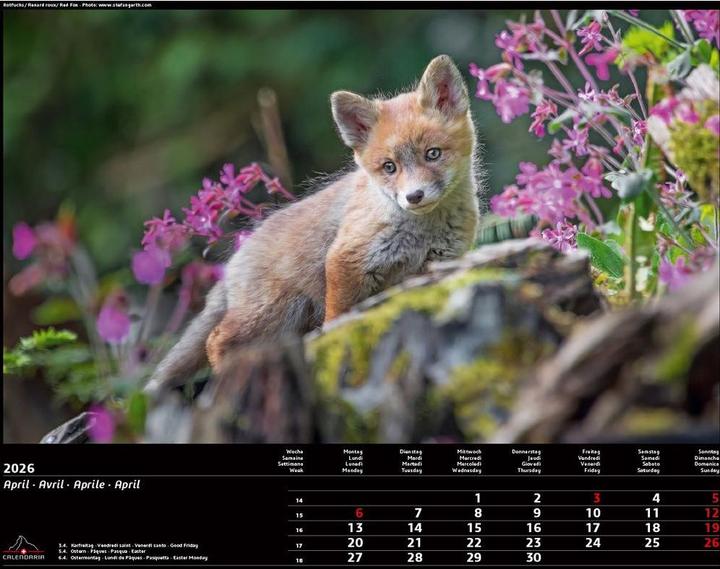Select Thursday April 23
This screenshot has width=720, height=569.
point(533,543)
